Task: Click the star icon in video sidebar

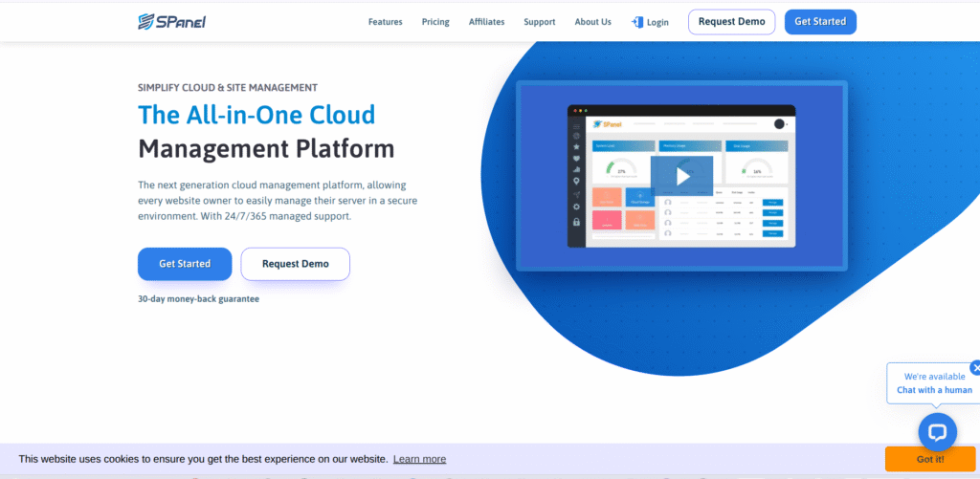Action: (x=576, y=147)
